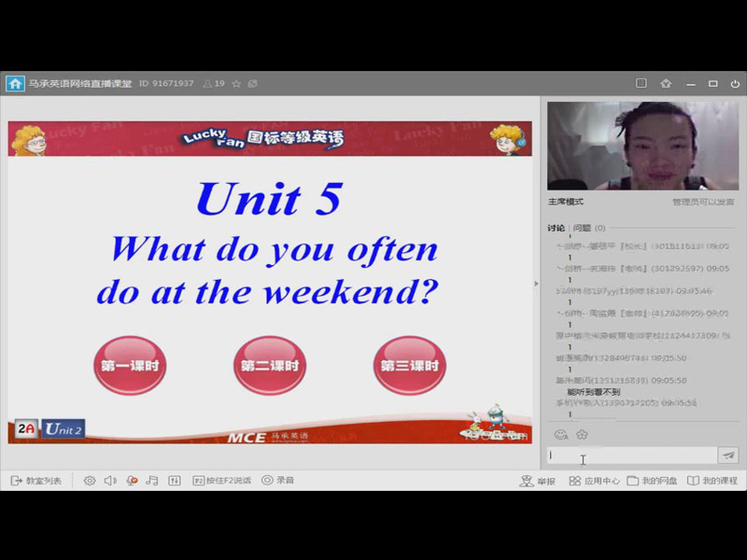Switch to the 问题 tab
The image size is (747, 560).
(x=582, y=228)
